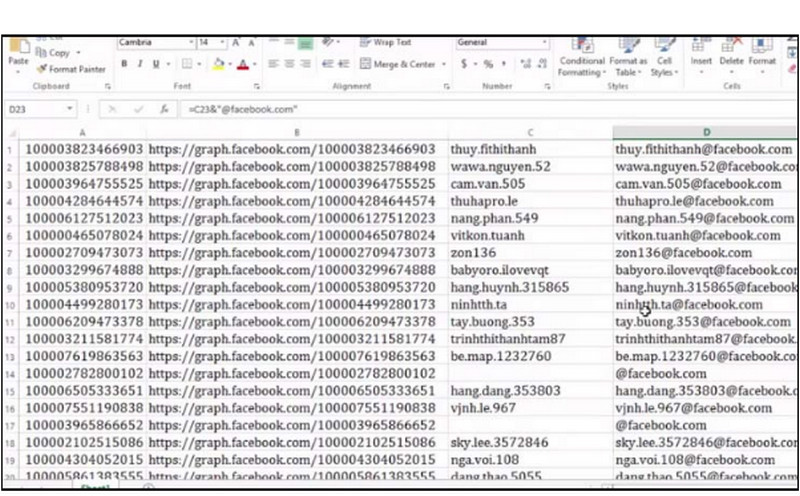
Task: Click in the formula bar
Action: (x=487, y=109)
